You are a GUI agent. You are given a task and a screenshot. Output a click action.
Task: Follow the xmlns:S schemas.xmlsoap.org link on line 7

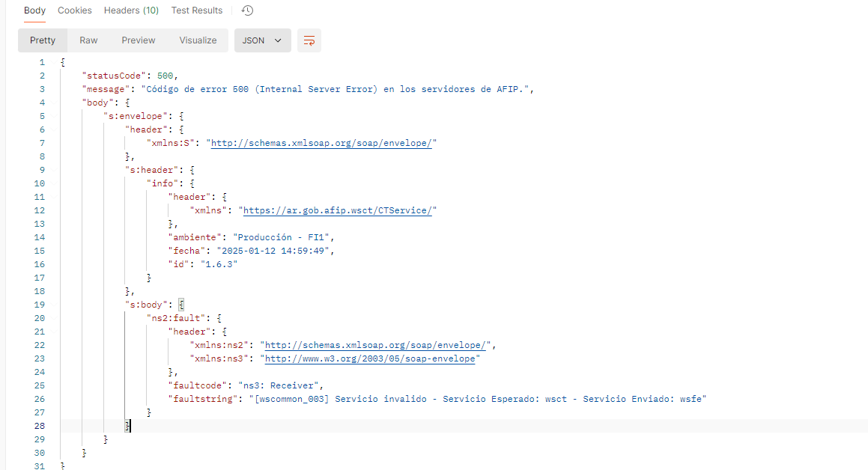coord(321,143)
